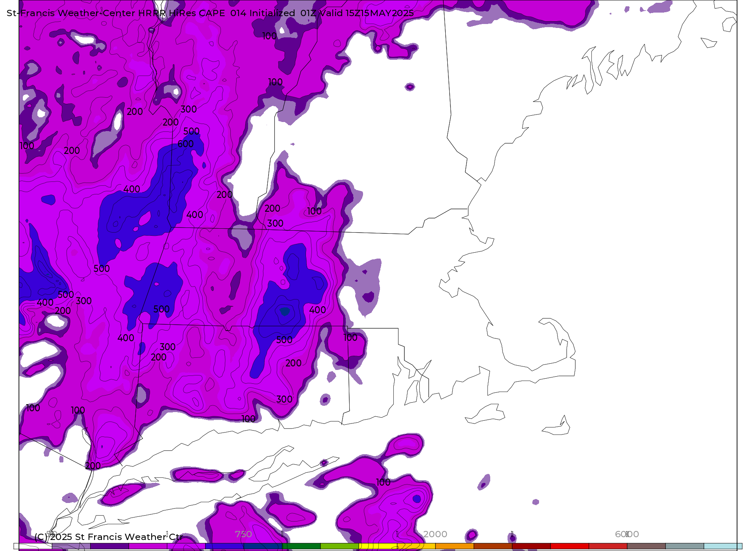Viewport: 756px width, 551px height.
Task: Click the '600' contour label on the map
Action: coord(185,144)
